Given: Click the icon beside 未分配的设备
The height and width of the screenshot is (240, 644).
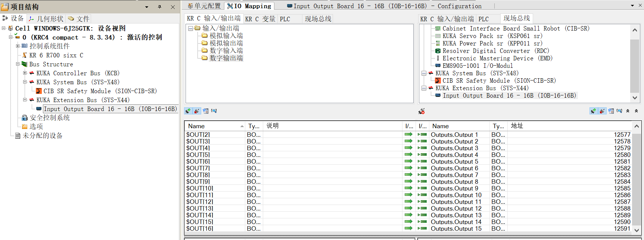Looking at the screenshot, I should (x=18, y=136).
